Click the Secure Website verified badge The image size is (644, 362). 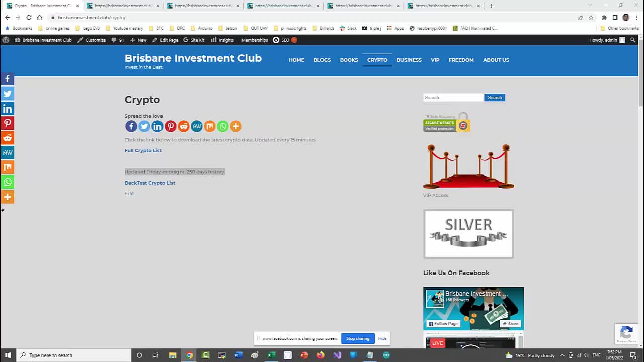tap(447, 122)
